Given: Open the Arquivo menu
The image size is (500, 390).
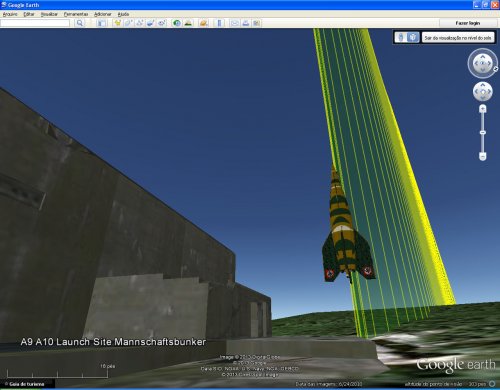Looking at the screenshot, I should coord(10,14).
